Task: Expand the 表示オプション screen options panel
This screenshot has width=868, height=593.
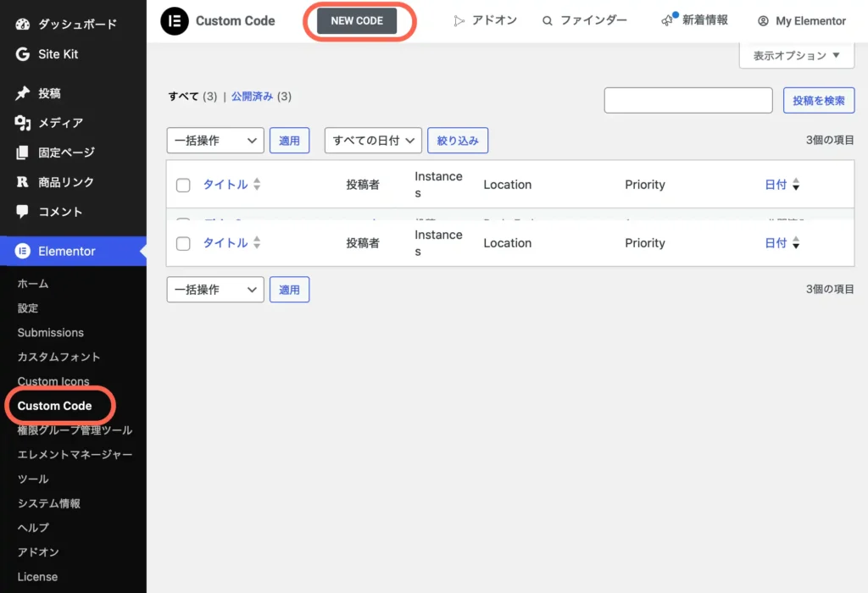Action: click(x=797, y=55)
